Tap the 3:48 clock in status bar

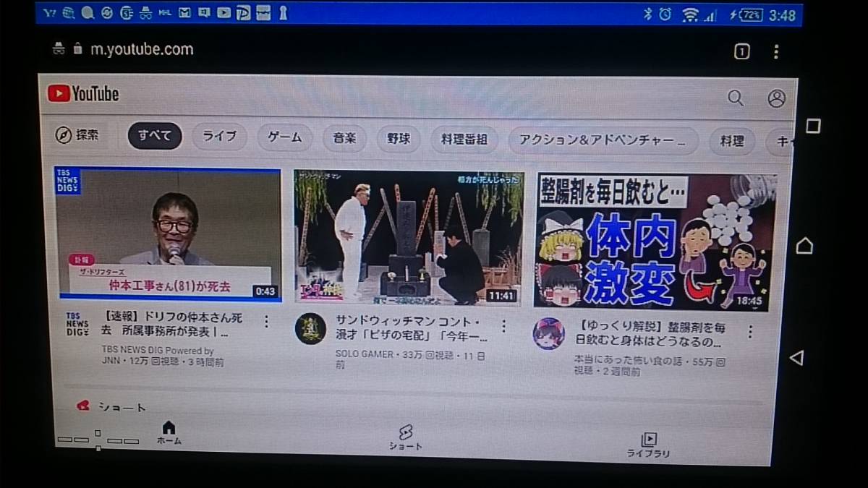point(783,15)
